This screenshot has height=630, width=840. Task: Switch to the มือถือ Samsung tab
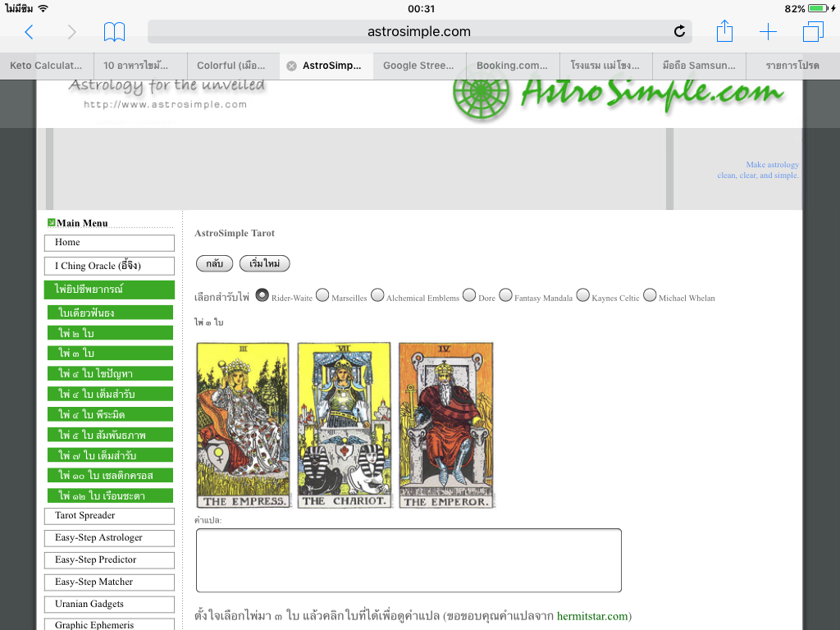tap(699, 66)
